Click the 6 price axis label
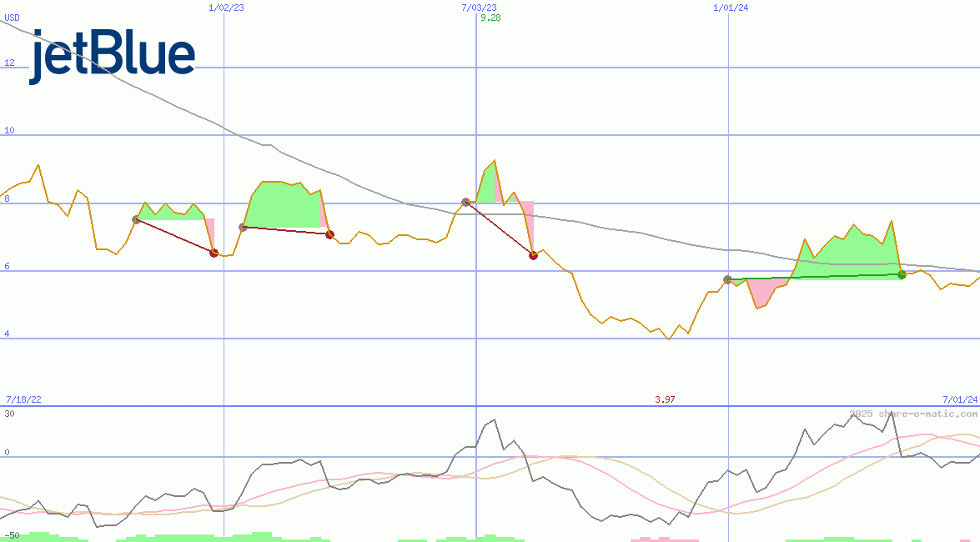The height and width of the screenshot is (542, 980). pyautogui.click(x=8, y=266)
